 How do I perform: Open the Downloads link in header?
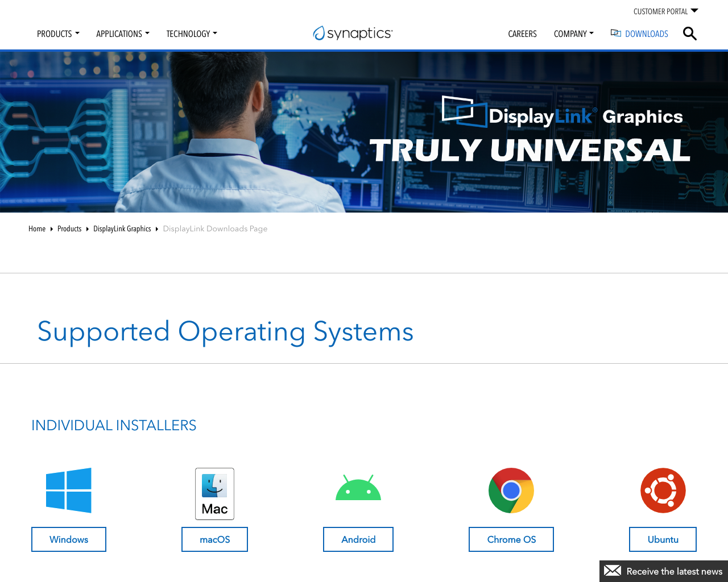tap(647, 34)
